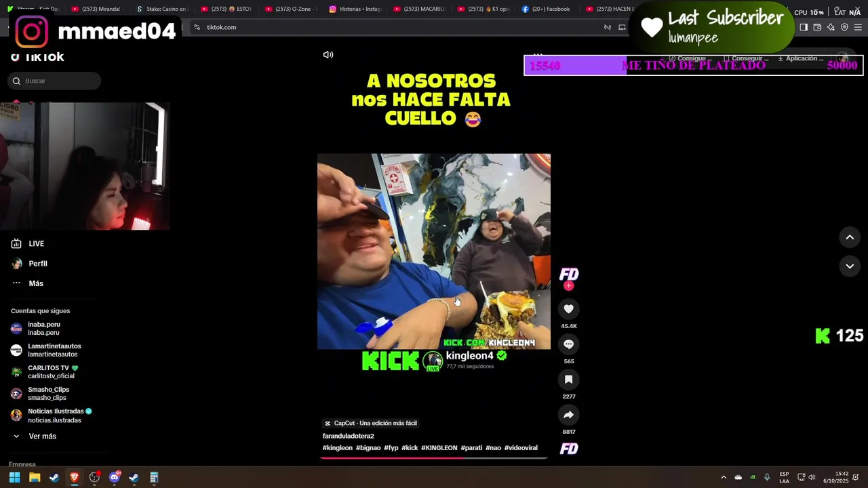Switch to the (2573) Miranda browser tab
Image resolution: width=868 pixels, height=488 pixels.
pyautogui.click(x=97, y=9)
